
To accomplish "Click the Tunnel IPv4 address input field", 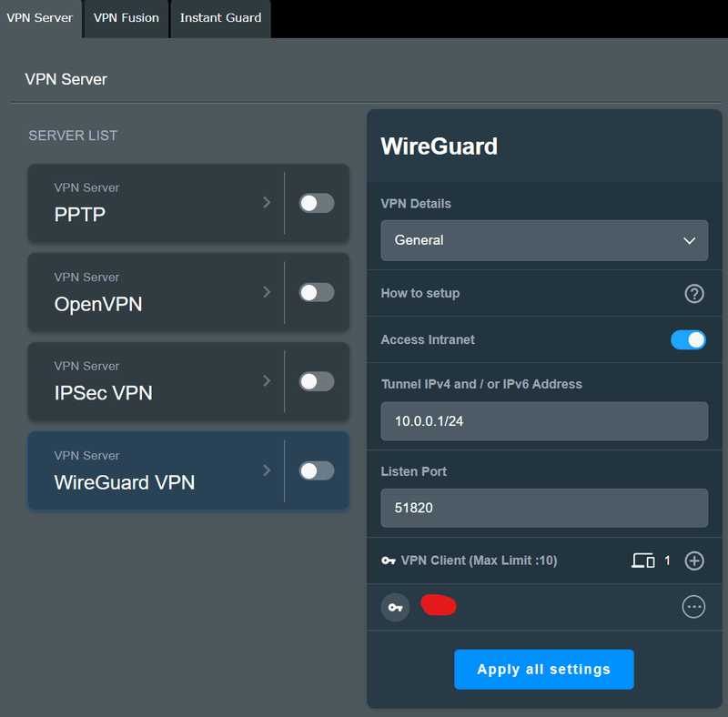I will 544,422.
